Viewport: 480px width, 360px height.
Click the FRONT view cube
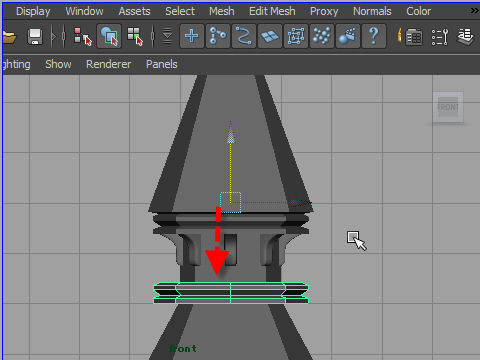coord(448,107)
